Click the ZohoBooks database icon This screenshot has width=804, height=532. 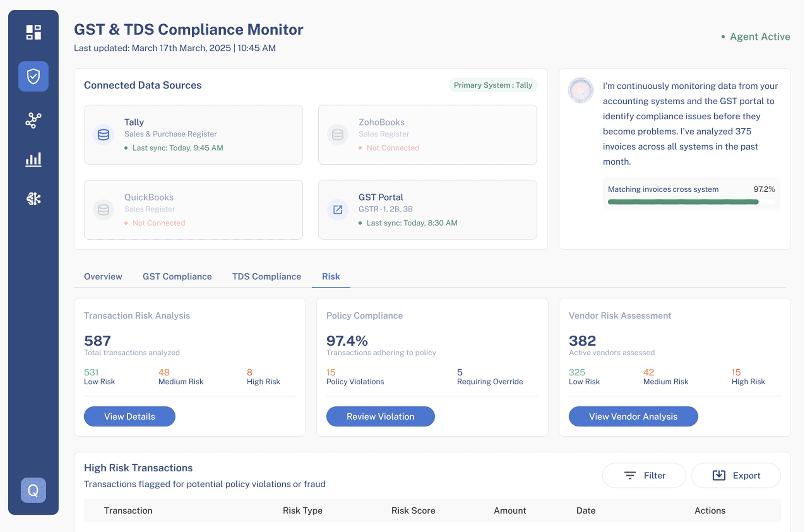(x=338, y=135)
